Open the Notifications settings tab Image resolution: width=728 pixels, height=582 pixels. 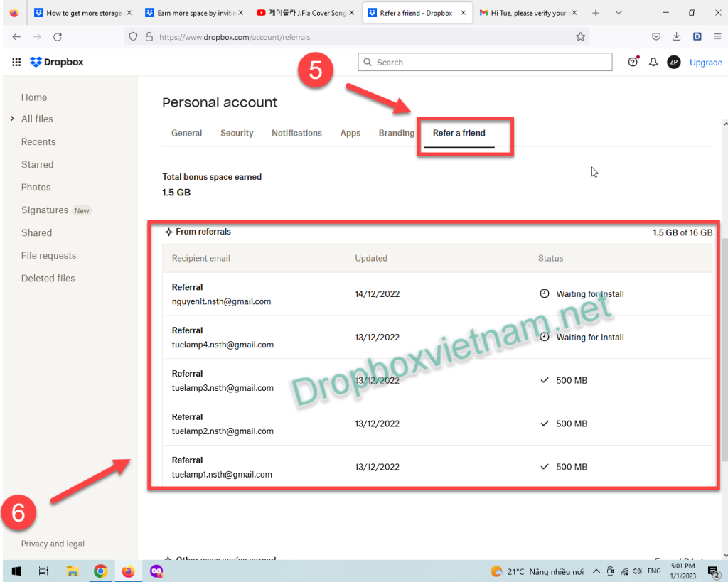coord(296,133)
